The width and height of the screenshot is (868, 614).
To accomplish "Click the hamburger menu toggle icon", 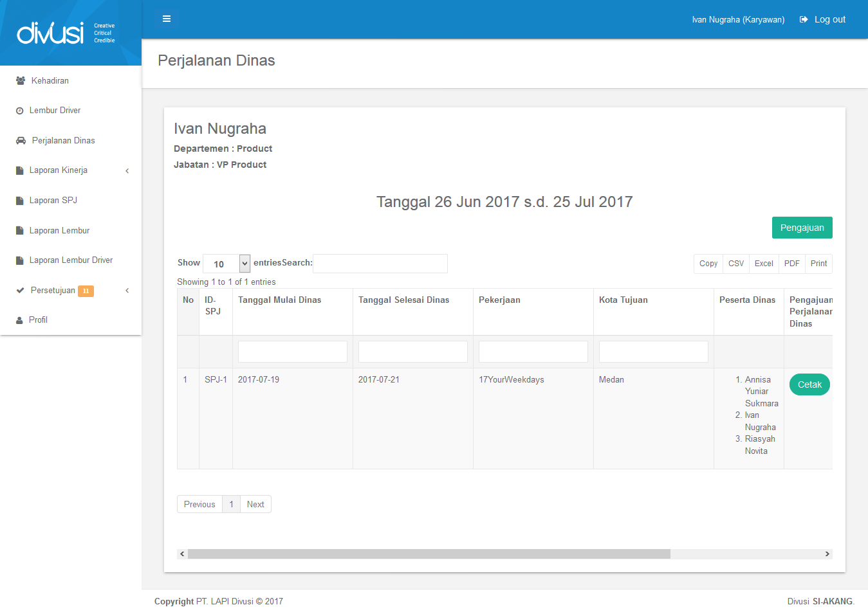I will (167, 19).
